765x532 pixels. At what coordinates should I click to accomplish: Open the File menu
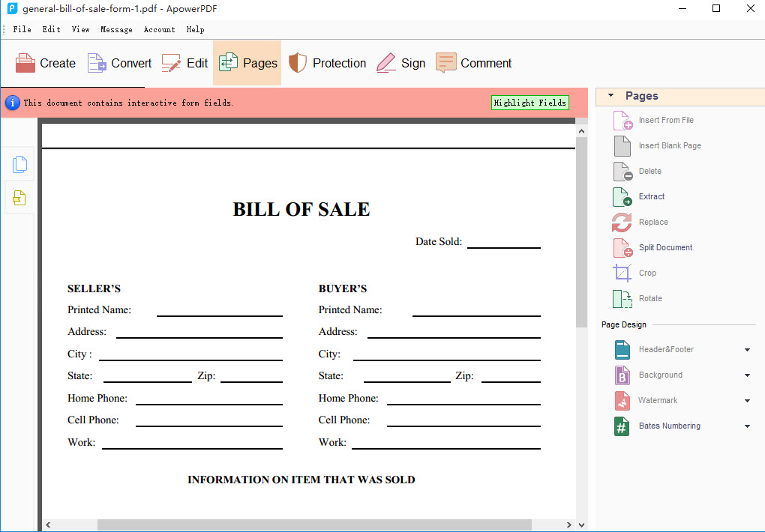[x=22, y=29]
